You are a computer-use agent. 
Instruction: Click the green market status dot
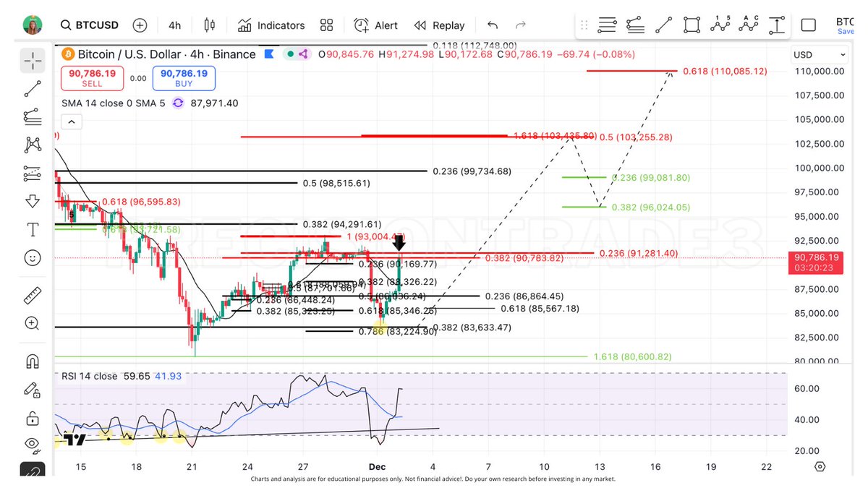tap(290, 54)
